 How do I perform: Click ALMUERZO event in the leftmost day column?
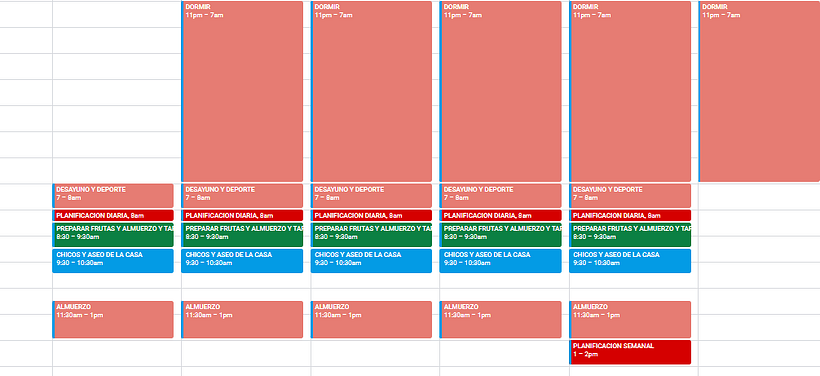tap(113, 320)
